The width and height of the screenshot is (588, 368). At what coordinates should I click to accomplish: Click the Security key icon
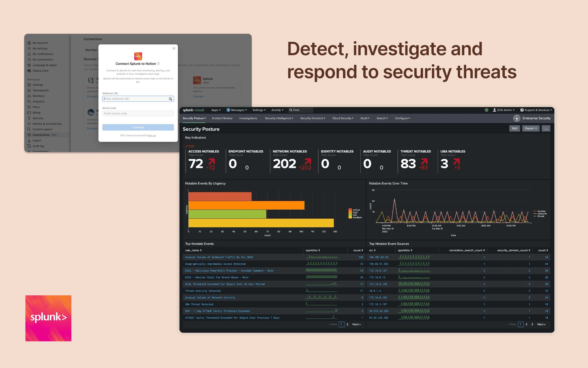click(x=29, y=118)
